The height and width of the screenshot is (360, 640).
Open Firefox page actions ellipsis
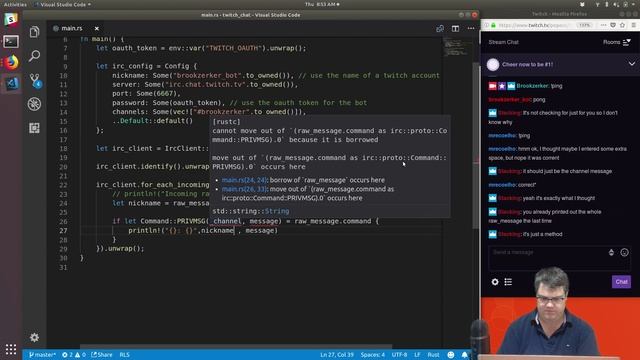pyautogui.click(x=603, y=25)
